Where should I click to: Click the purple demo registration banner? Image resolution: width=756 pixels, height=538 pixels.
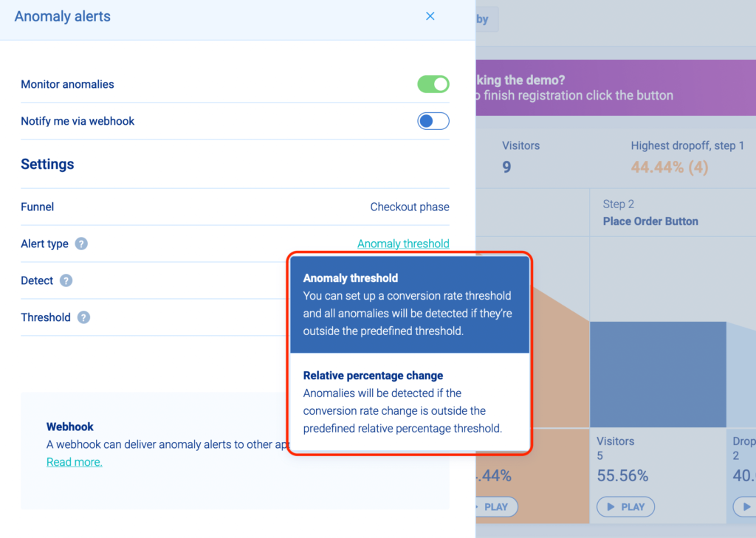pyautogui.click(x=614, y=88)
